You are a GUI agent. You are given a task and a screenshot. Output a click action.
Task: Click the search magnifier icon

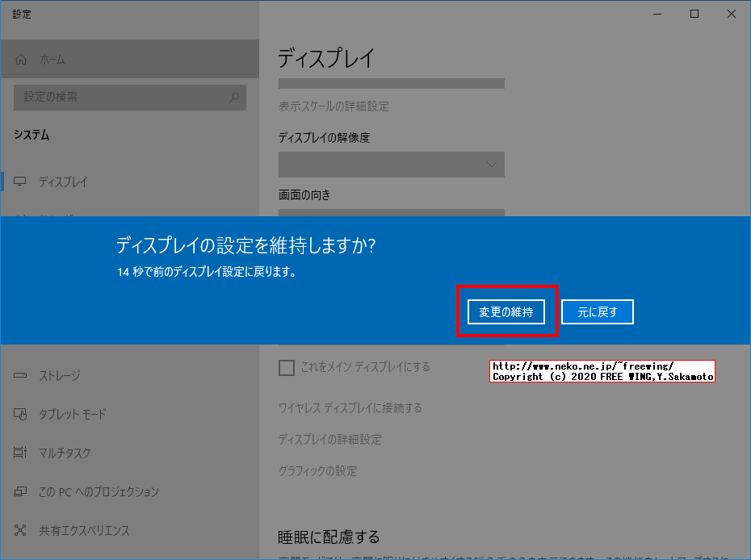click(233, 97)
